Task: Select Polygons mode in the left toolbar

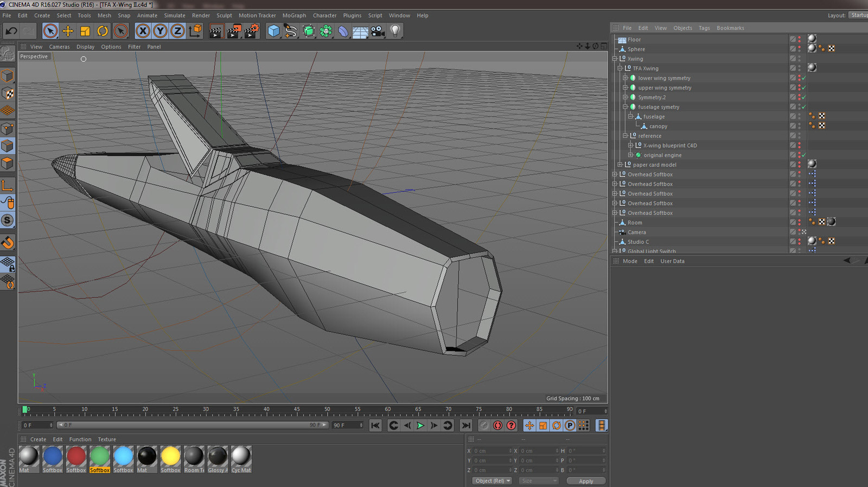Action: click(x=8, y=163)
